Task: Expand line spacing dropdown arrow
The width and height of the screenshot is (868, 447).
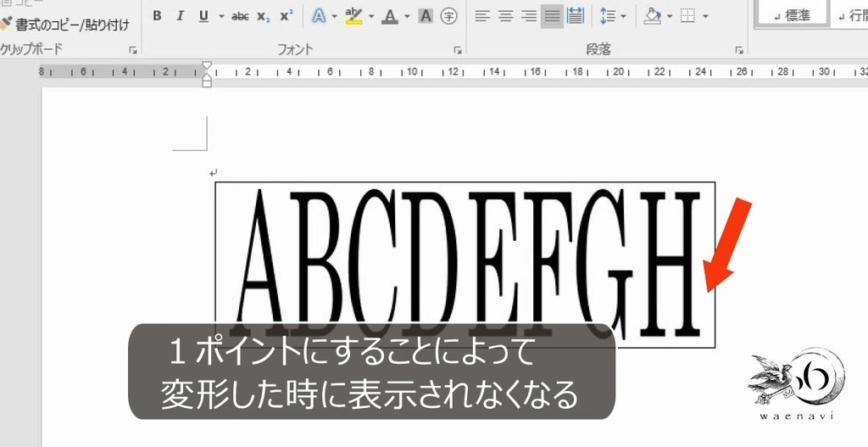Action: [x=623, y=16]
